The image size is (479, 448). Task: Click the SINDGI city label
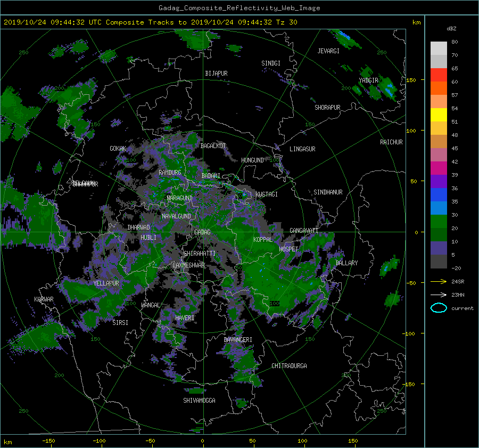[271, 63]
